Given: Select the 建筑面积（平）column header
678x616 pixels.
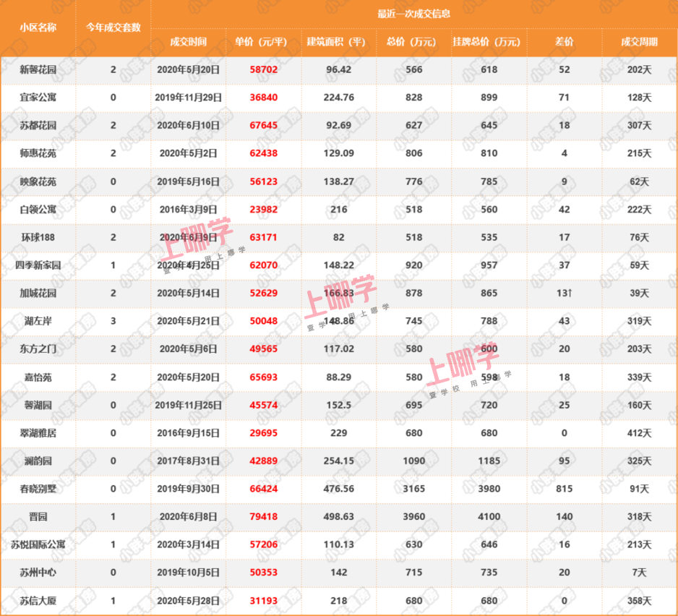Looking at the screenshot, I should 338,42.
